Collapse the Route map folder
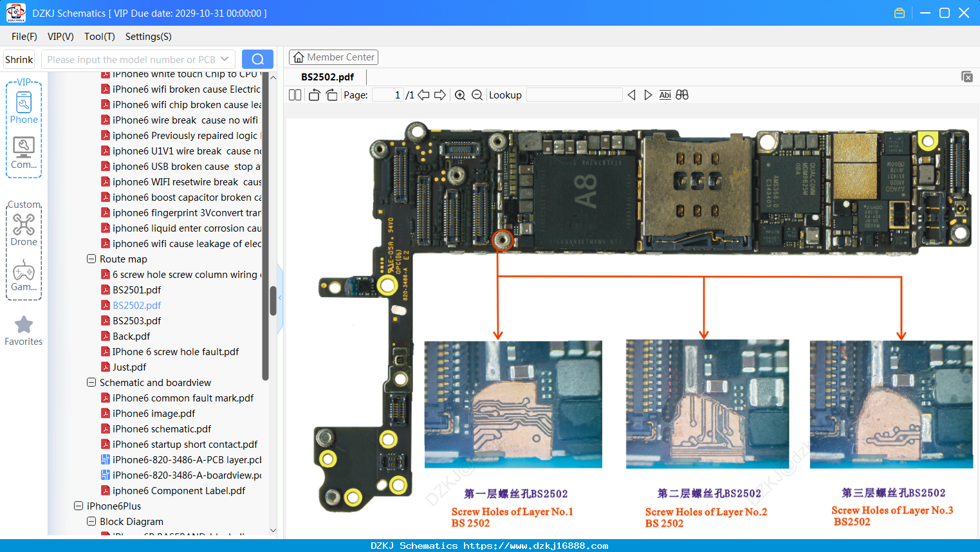The width and height of the screenshot is (980, 552). coord(91,259)
